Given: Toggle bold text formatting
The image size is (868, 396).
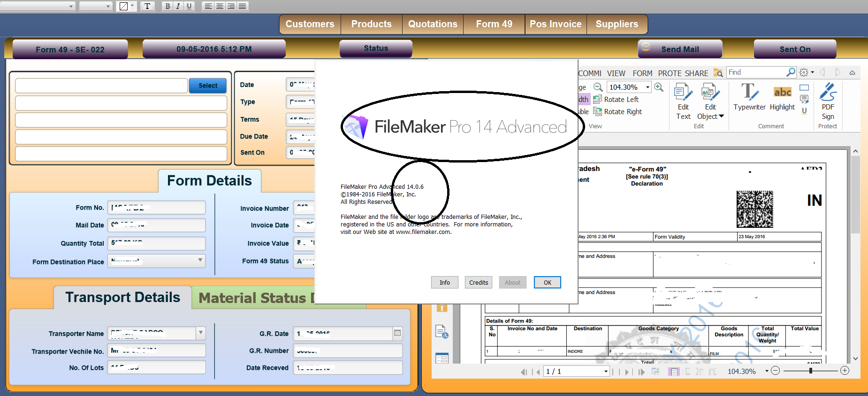Looking at the screenshot, I should pos(168,6).
